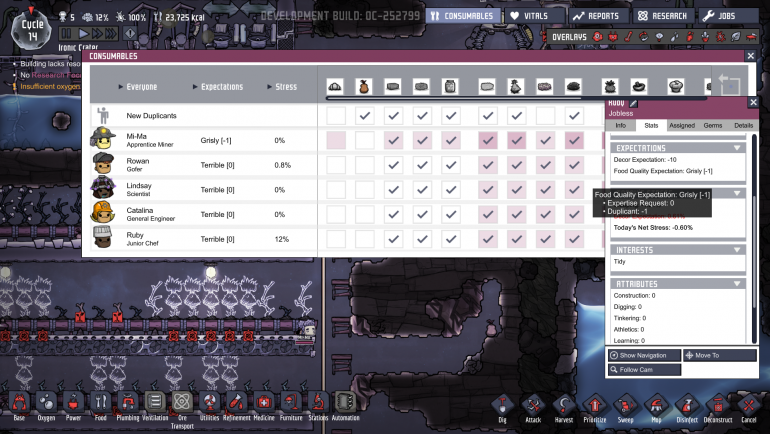Toggle fourth food checkbox in Lindsay row

422,190
